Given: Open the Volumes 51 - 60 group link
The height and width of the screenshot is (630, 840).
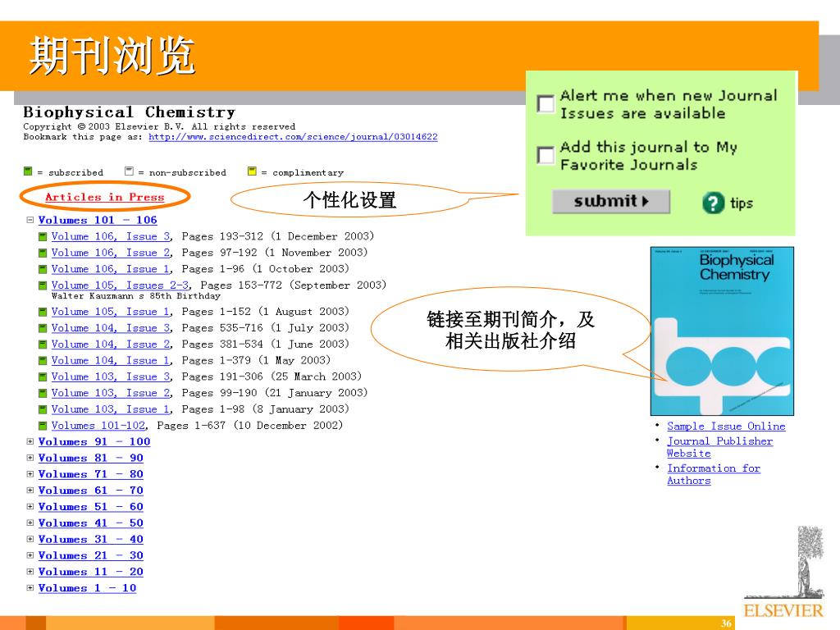Looking at the screenshot, I should click(90, 507).
